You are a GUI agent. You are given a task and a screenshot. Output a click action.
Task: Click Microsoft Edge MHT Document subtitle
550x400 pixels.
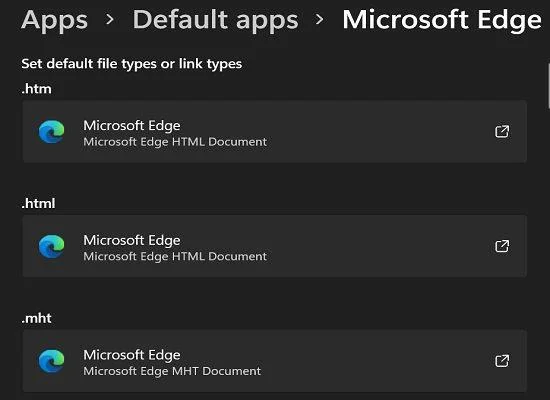click(172, 371)
